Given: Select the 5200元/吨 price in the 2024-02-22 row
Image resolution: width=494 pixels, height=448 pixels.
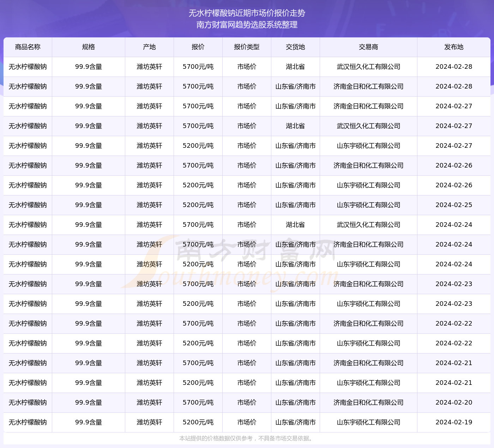Looking at the screenshot, I should pyautogui.click(x=198, y=343).
